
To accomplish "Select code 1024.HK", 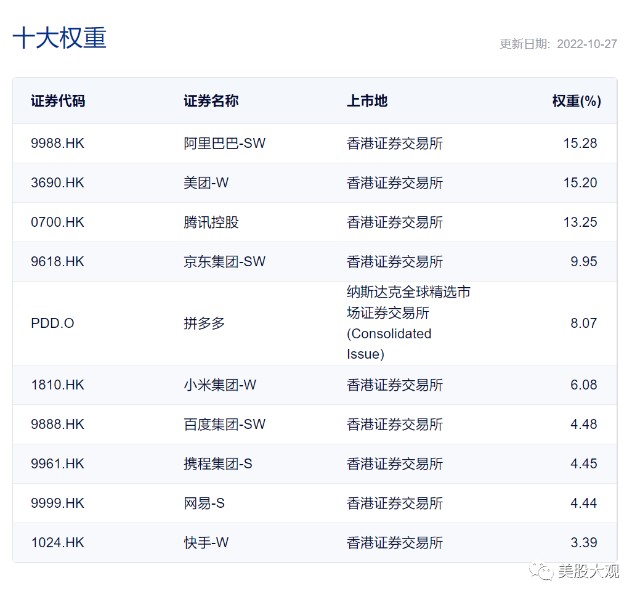I will (x=58, y=542).
